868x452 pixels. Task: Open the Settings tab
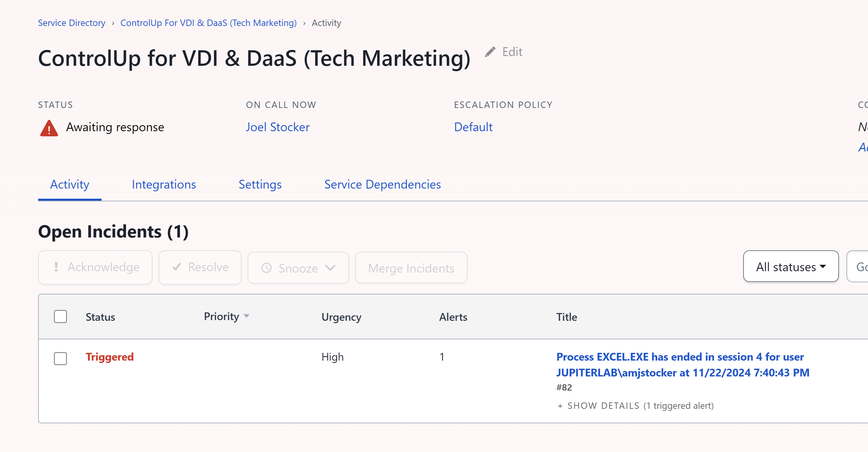point(260,185)
